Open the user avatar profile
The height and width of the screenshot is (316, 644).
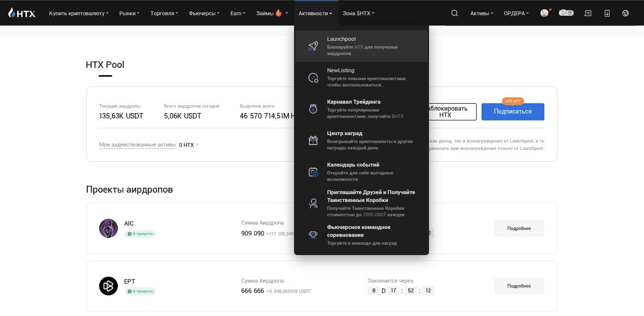click(544, 13)
